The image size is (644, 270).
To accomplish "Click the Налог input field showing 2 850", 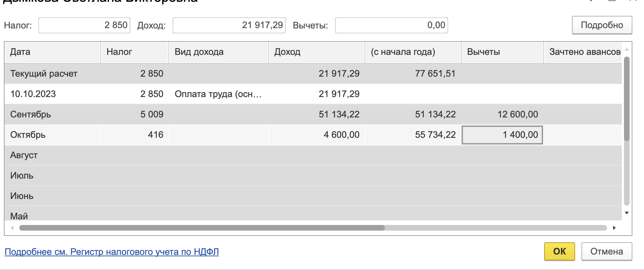I will 84,25.
